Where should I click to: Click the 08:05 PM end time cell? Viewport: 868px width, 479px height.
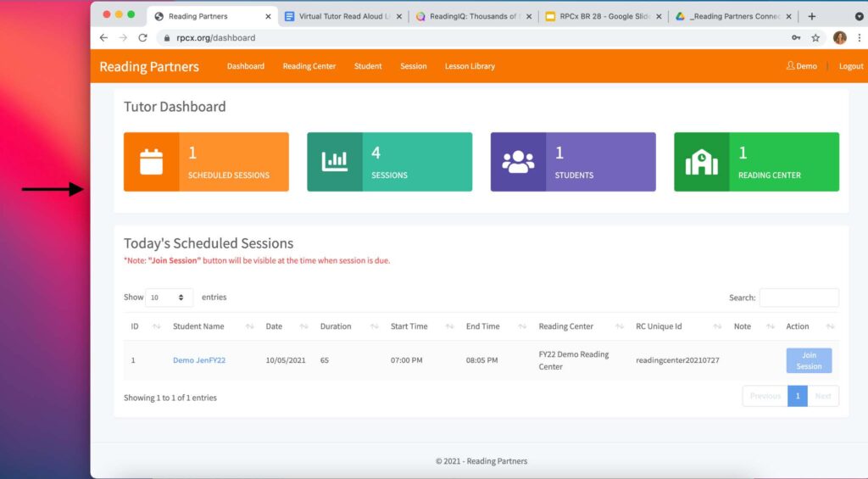[481, 360]
